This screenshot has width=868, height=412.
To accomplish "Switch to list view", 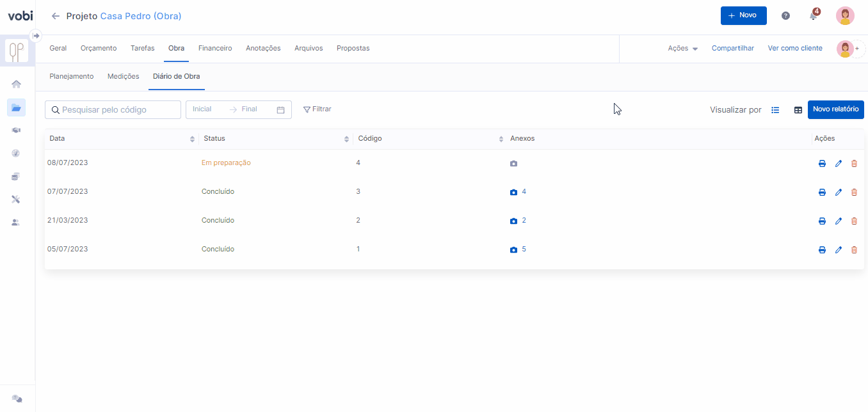I will click(775, 110).
